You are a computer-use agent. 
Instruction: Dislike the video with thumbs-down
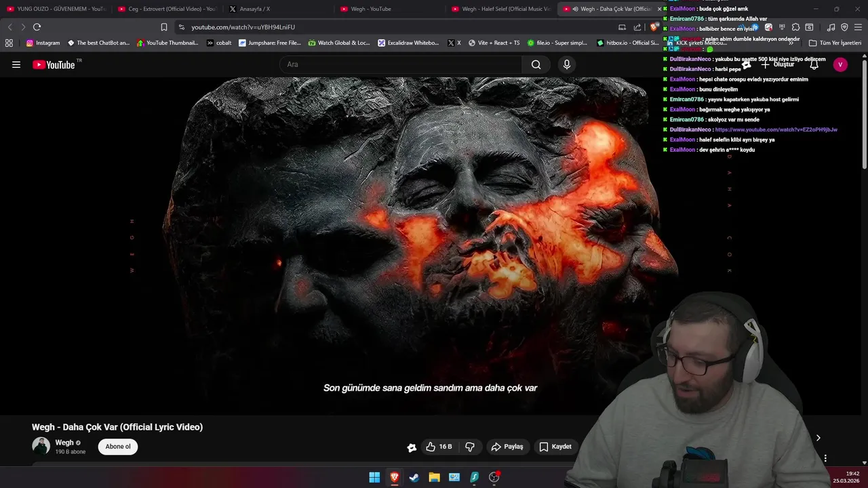pos(470,447)
